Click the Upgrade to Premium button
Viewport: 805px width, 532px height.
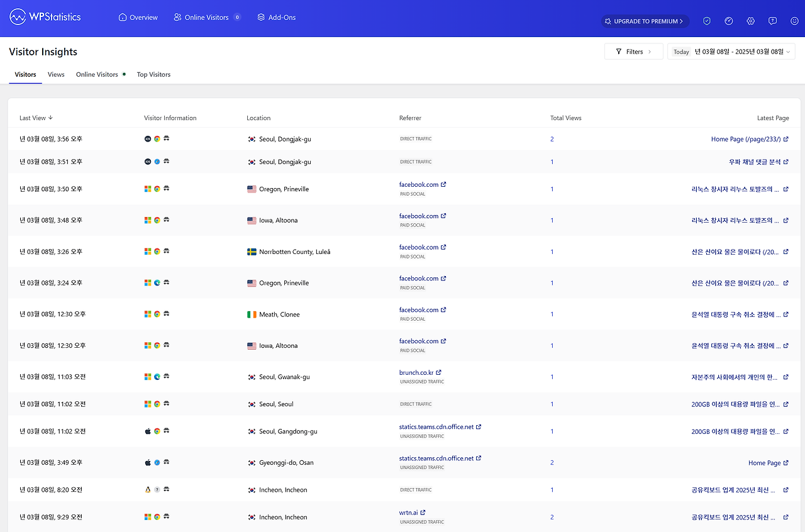(x=645, y=21)
